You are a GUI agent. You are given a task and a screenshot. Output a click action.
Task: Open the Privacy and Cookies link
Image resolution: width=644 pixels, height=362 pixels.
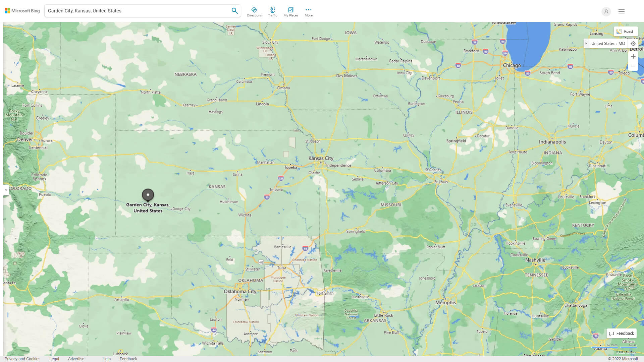[x=22, y=359]
